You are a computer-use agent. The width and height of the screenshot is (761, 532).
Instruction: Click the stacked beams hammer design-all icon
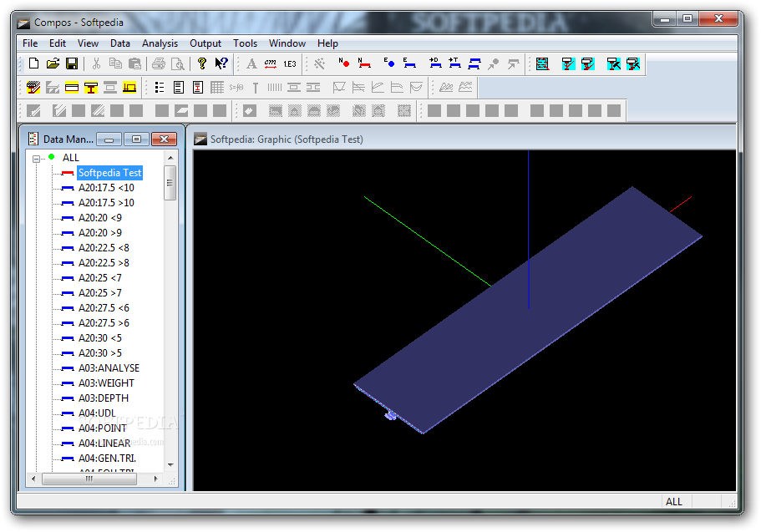click(633, 63)
